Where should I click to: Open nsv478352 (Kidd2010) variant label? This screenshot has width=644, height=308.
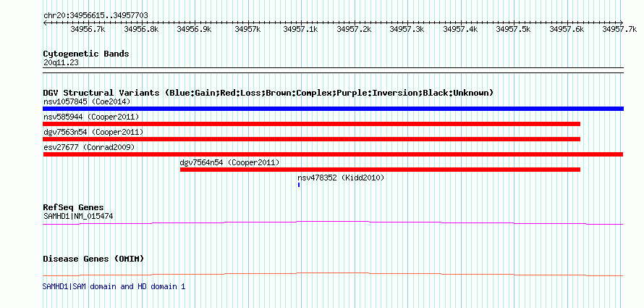click(x=341, y=178)
